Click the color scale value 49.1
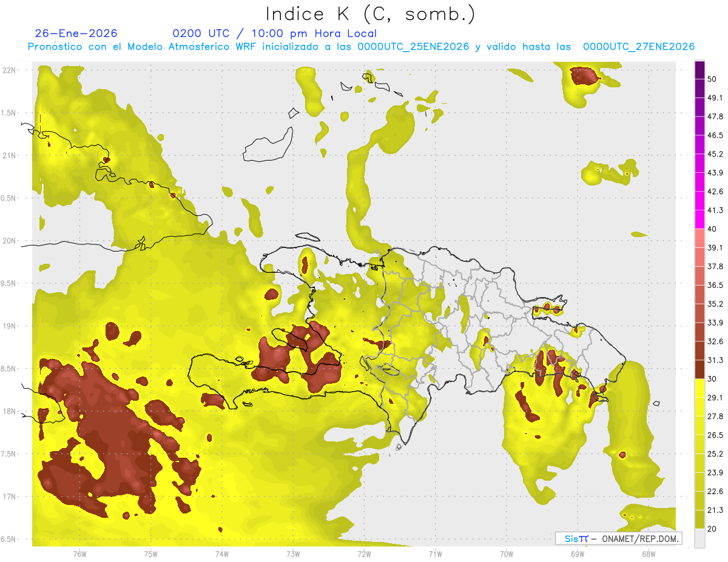The width and height of the screenshot is (728, 562). 716,98
